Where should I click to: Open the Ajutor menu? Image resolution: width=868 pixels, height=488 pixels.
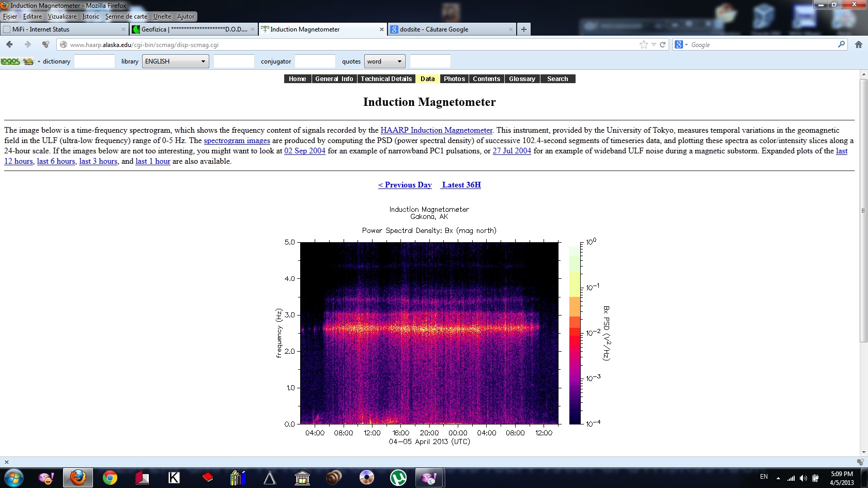(x=185, y=17)
